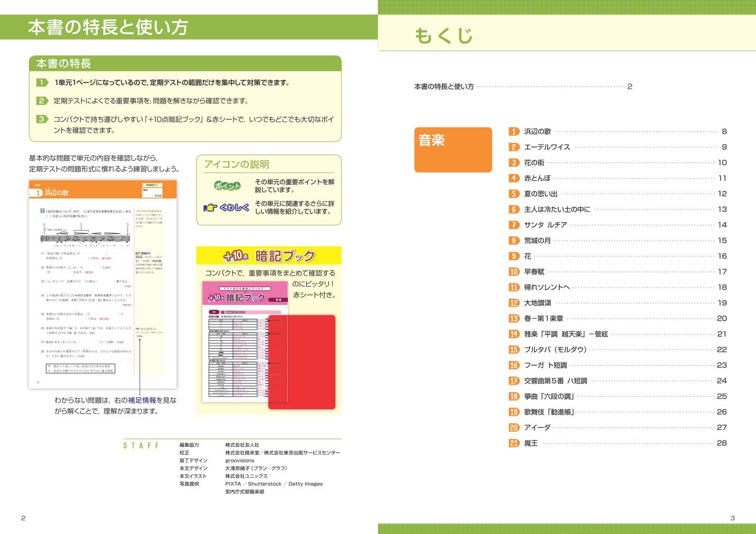
Task: Click orange badge 4 beside 赤とんぼ
Action: (514, 178)
